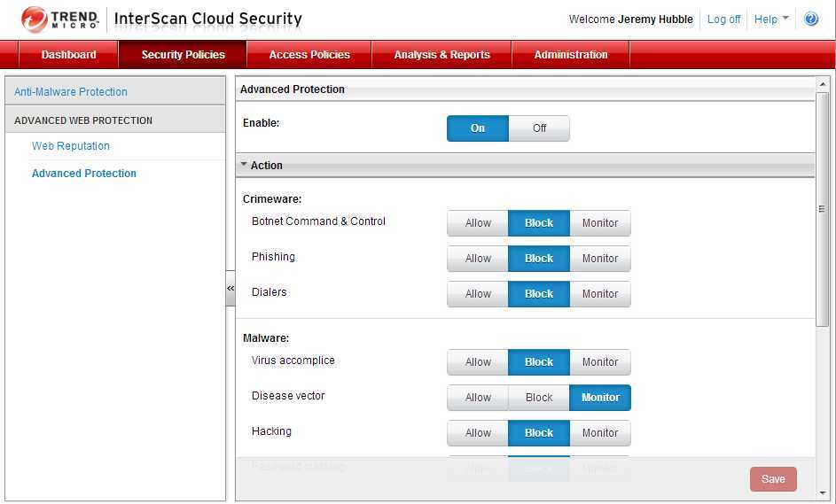Open the blue help question mark icon

coord(811,19)
